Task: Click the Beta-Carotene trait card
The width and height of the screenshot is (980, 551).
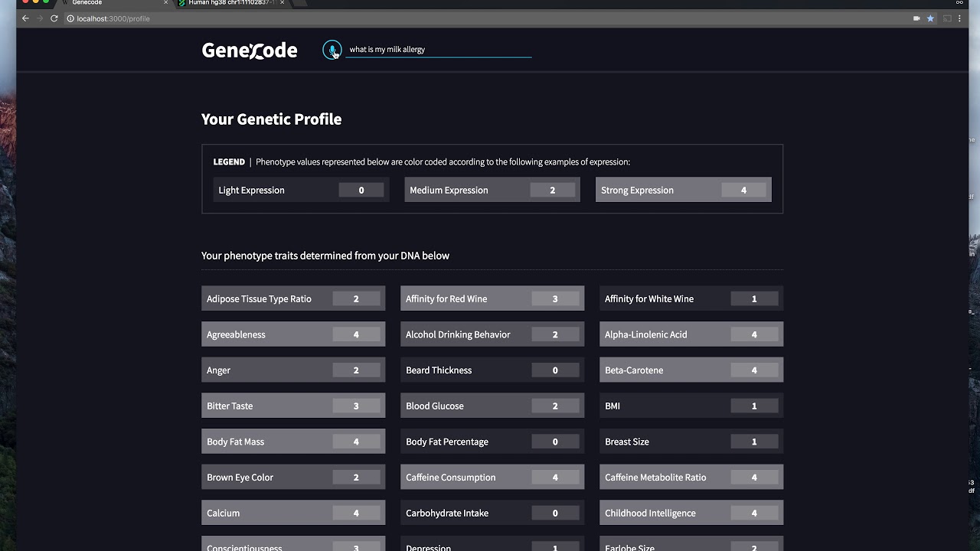Action: tap(691, 370)
